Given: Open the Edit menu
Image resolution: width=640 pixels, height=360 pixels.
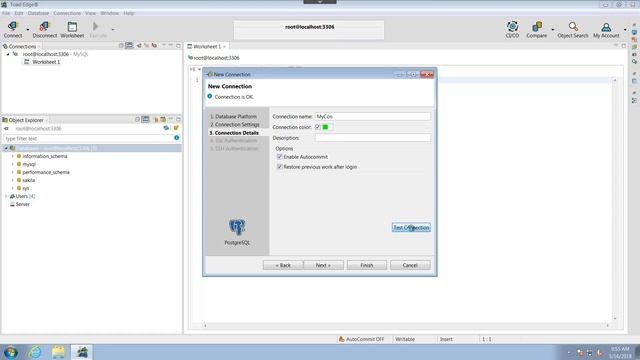Looking at the screenshot, I should pos(19,13).
